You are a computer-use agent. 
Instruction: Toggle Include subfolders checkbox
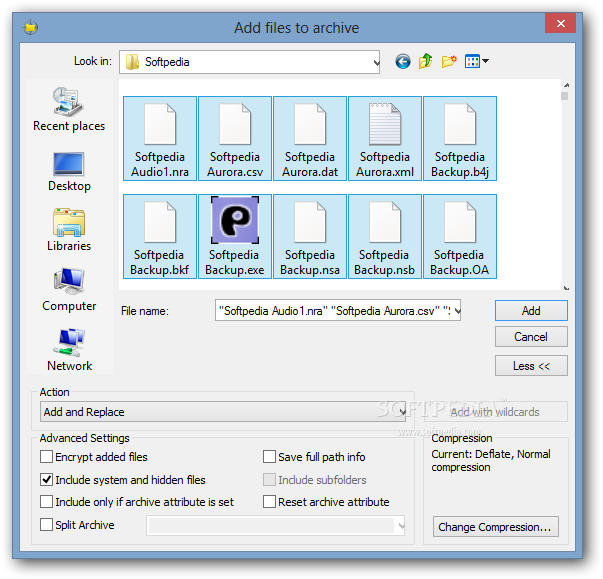(269, 479)
